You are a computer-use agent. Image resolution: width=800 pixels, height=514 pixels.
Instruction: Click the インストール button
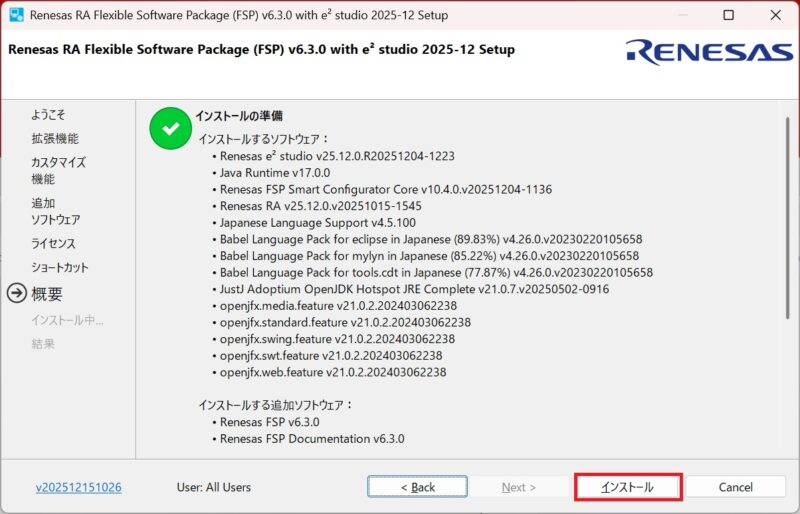[x=628, y=487]
